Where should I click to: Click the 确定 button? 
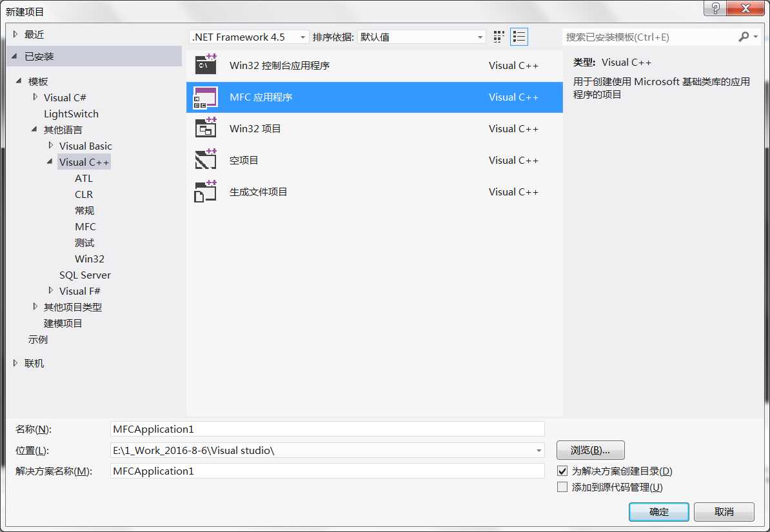658,512
